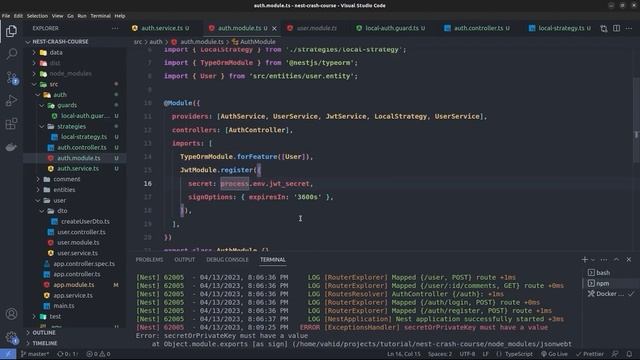Select the Docker terminal task instance
640x360 pixels.
pos(611,294)
